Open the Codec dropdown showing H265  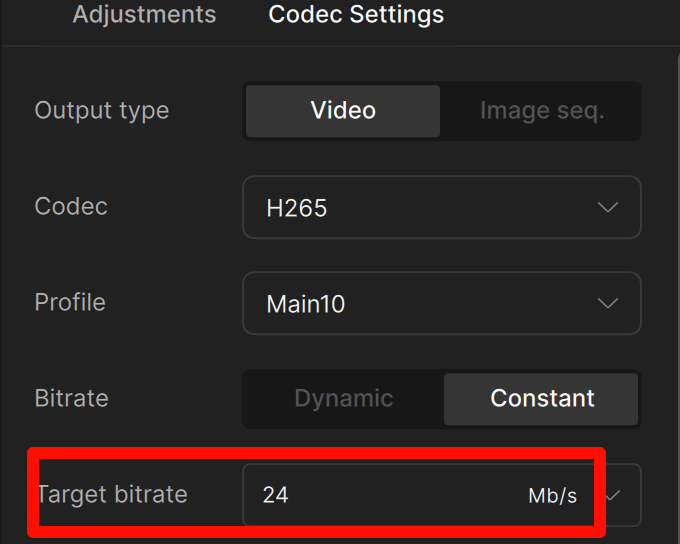(x=441, y=207)
